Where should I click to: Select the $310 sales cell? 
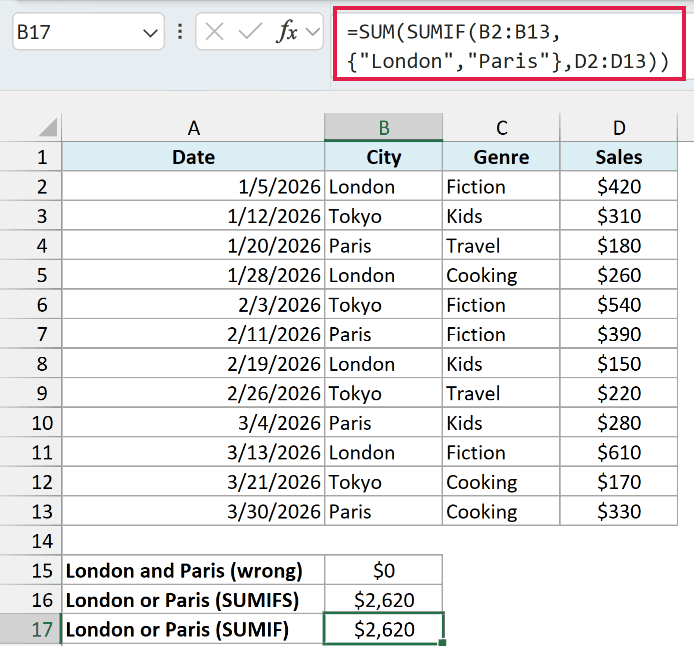click(619, 216)
